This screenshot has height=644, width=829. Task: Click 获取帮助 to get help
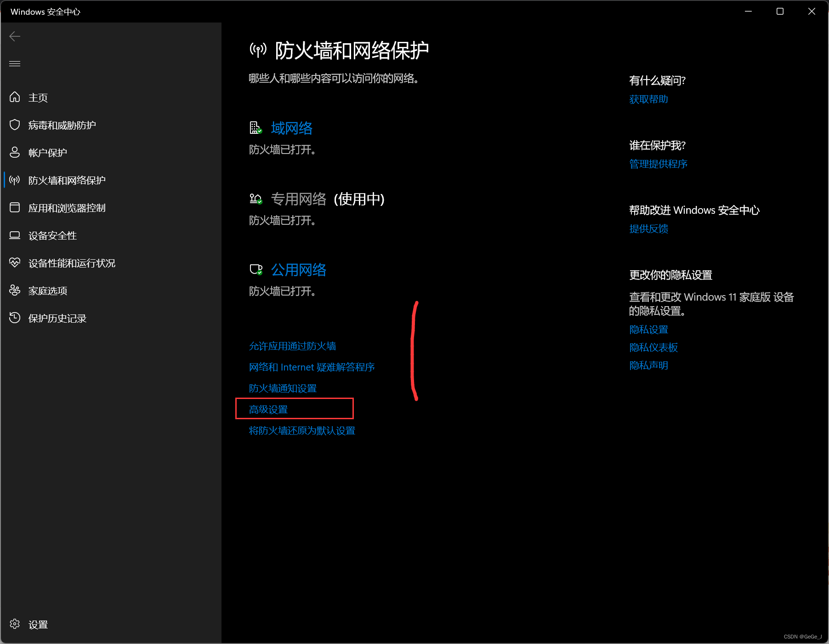pyautogui.click(x=648, y=99)
